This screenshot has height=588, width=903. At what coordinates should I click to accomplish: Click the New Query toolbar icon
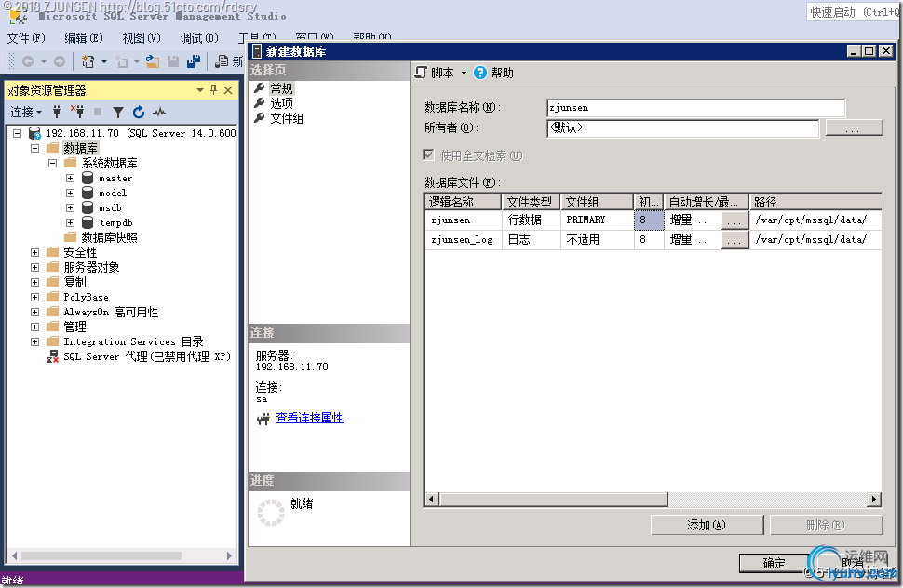(222, 61)
